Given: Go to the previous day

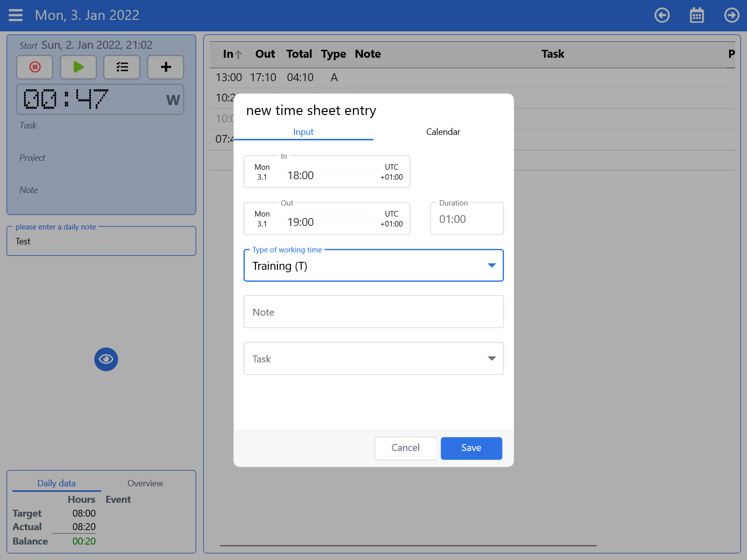Looking at the screenshot, I should pyautogui.click(x=662, y=15).
